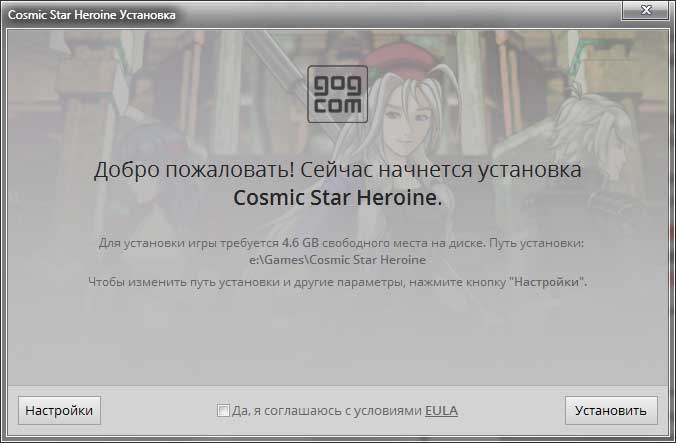The image size is (676, 443).
Task: Click the Добро пожаловать welcome headline
Action: (x=338, y=170)
